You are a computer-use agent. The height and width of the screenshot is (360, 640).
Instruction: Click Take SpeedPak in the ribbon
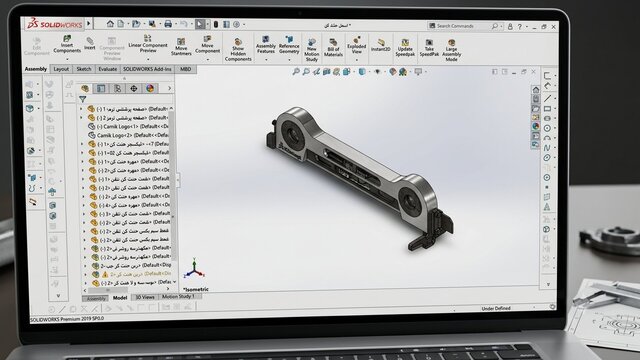[429, 48]
